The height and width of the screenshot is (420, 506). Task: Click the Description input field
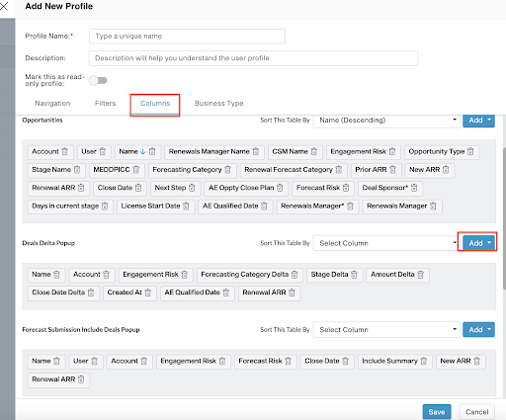tap(253, 58)
